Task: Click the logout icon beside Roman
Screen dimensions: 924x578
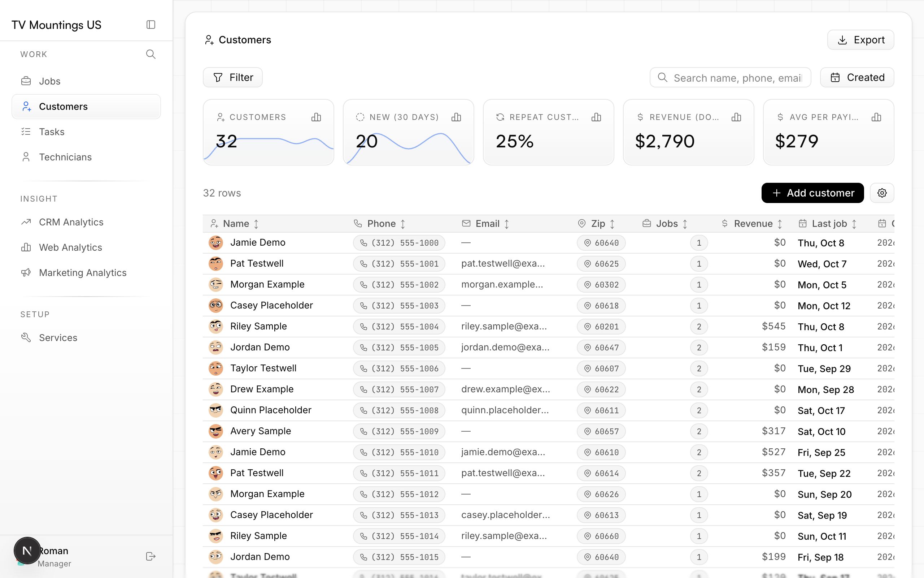Action: pos(151,556)
